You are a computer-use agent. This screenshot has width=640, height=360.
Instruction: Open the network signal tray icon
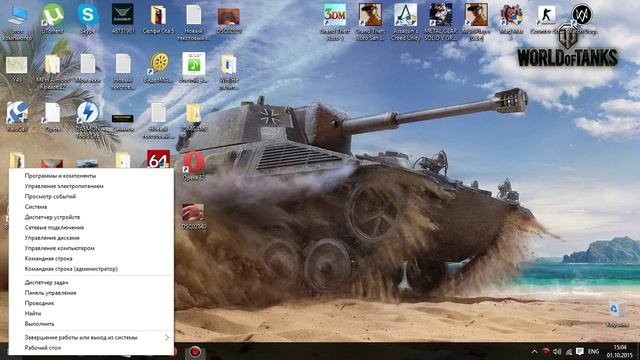coord(569,351)
